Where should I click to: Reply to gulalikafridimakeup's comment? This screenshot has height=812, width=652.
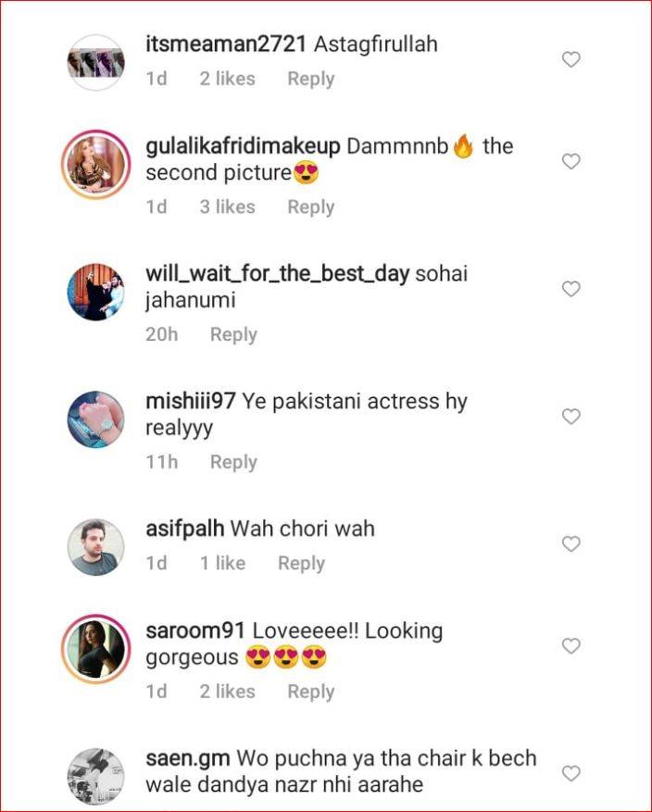[x=311, y=207]
